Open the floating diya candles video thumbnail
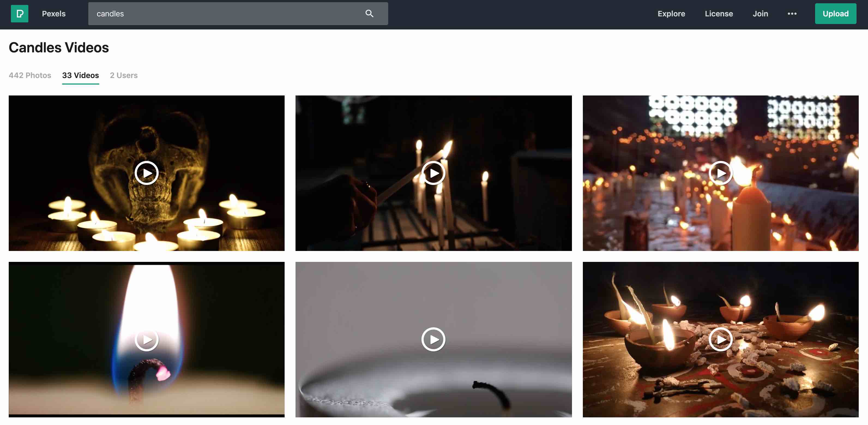Screen dimensions: 868x425 (x=721, y=339)
